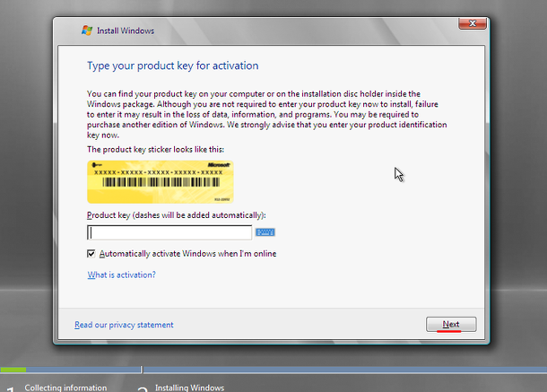Focus the Product key text field

(x=169, y=232)
